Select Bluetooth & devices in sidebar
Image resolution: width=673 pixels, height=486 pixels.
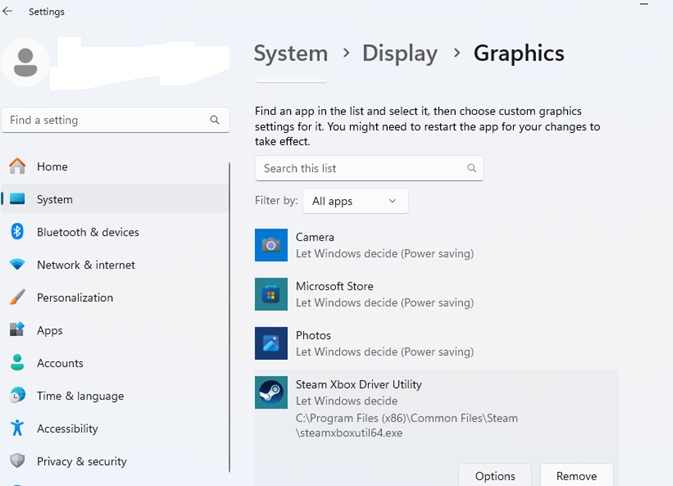coord(88,232)
